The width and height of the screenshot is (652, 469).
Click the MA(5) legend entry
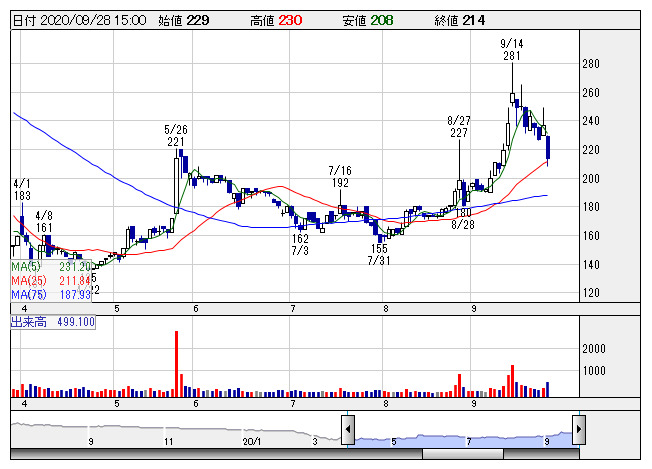[x=51, y=267]
